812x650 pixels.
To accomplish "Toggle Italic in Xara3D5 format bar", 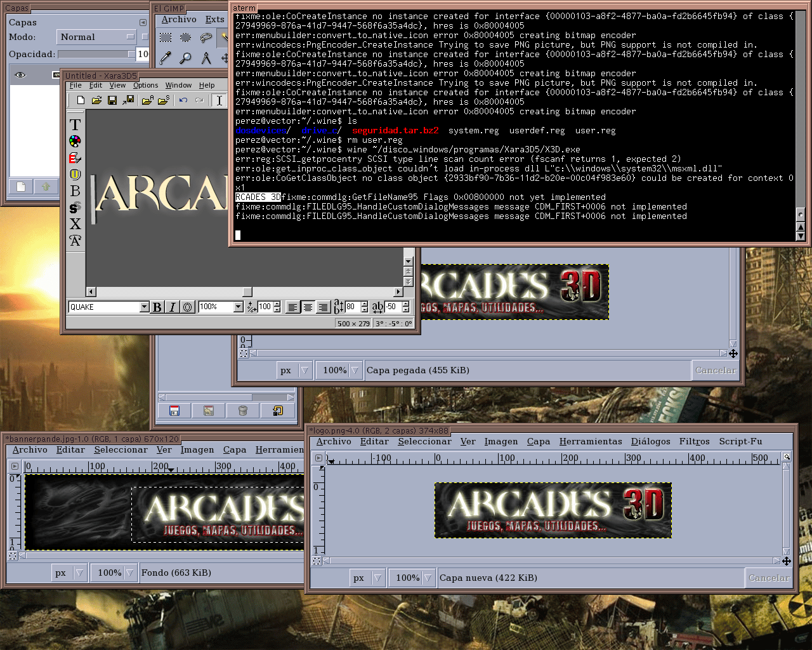I will 173,307.
